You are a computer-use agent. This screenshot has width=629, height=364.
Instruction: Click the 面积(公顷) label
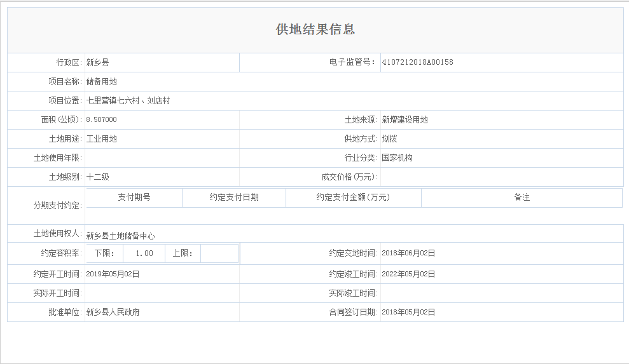click(62, 119)
